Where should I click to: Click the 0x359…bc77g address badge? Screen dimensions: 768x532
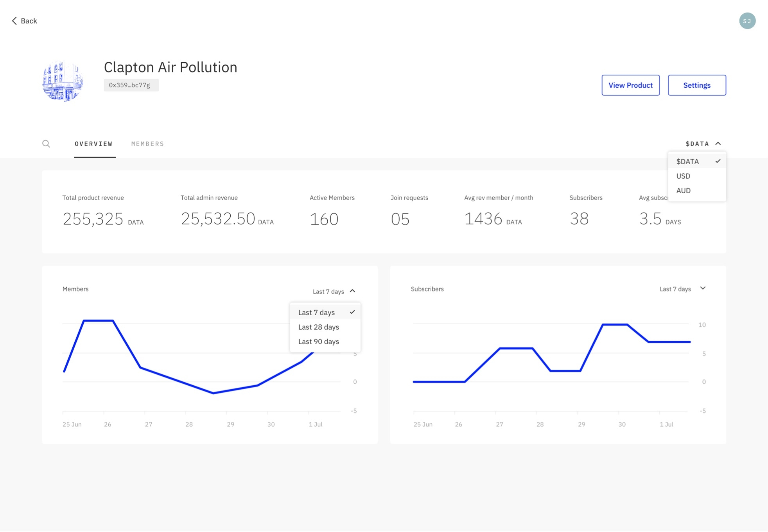[x=131, y=84]
